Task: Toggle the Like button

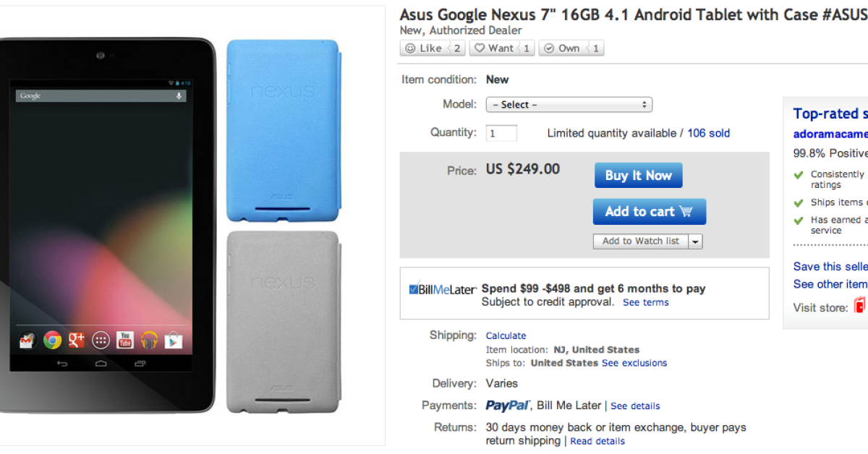Action: (424, 48)
